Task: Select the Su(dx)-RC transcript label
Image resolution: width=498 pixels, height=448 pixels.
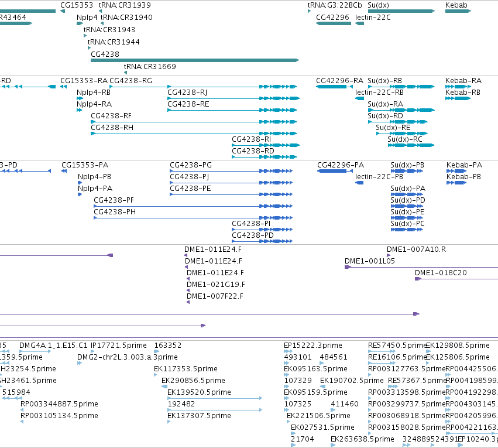Action: click(405, 139)
